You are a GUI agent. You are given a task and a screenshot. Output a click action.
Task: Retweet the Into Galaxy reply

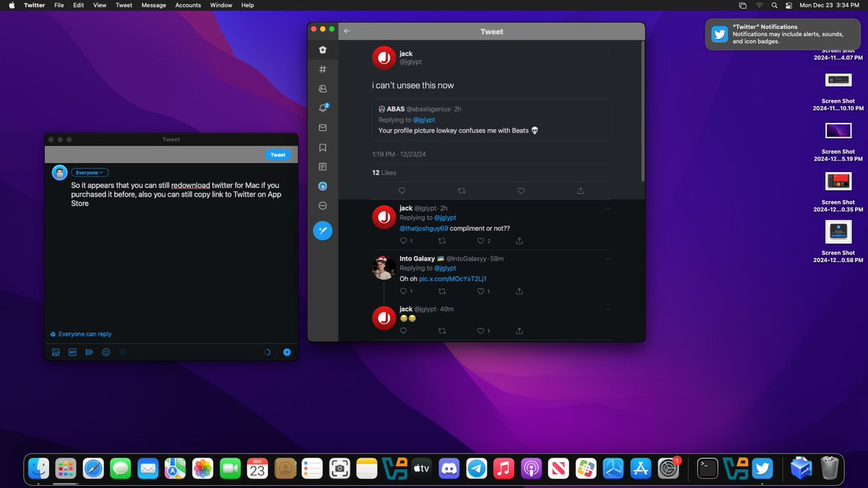click(442, 291)
